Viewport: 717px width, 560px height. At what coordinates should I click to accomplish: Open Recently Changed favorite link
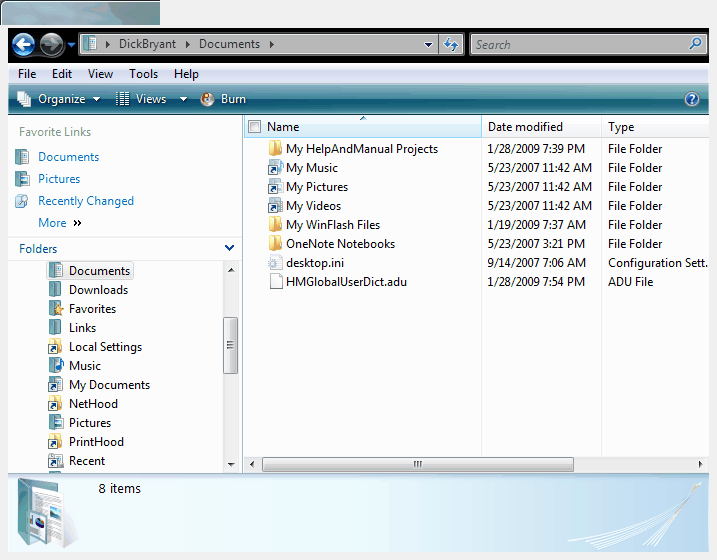point(86,201)
